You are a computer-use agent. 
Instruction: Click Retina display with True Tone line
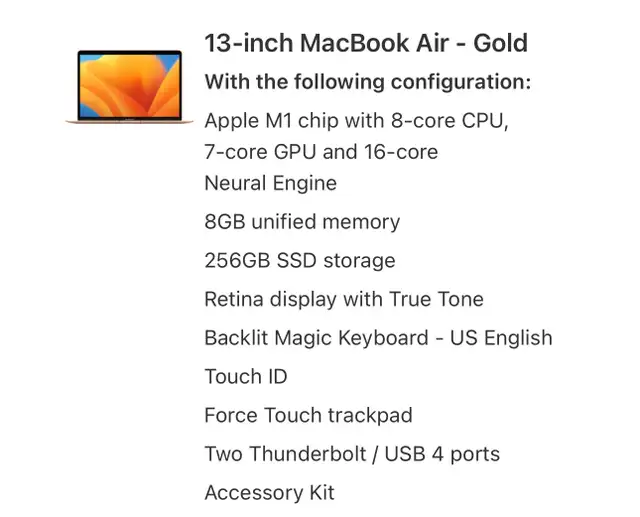tap(344, 299)
